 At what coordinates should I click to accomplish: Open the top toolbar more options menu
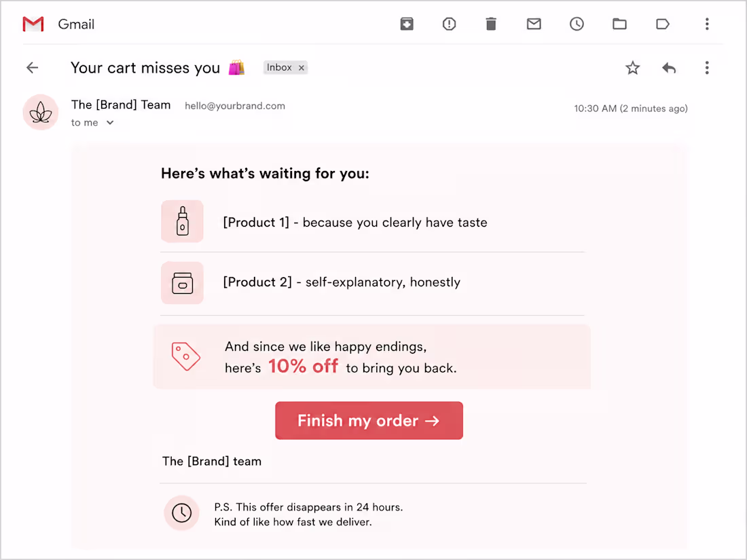(707, 24)
